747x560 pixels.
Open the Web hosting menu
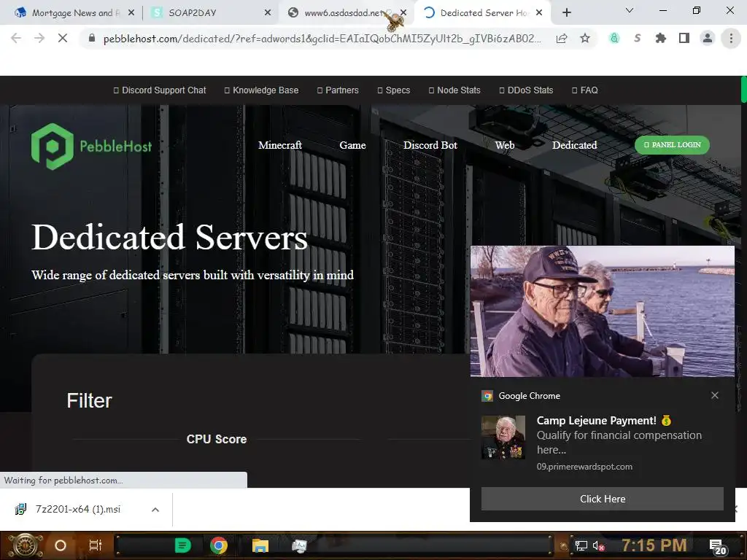pyautogui.click(x=505, y=145)
